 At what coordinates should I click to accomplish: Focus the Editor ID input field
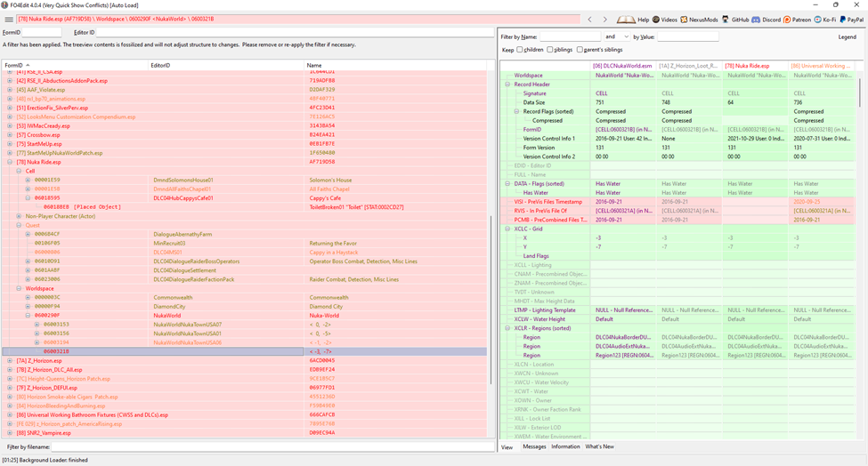pyautogui.click(x=295, y=33)
